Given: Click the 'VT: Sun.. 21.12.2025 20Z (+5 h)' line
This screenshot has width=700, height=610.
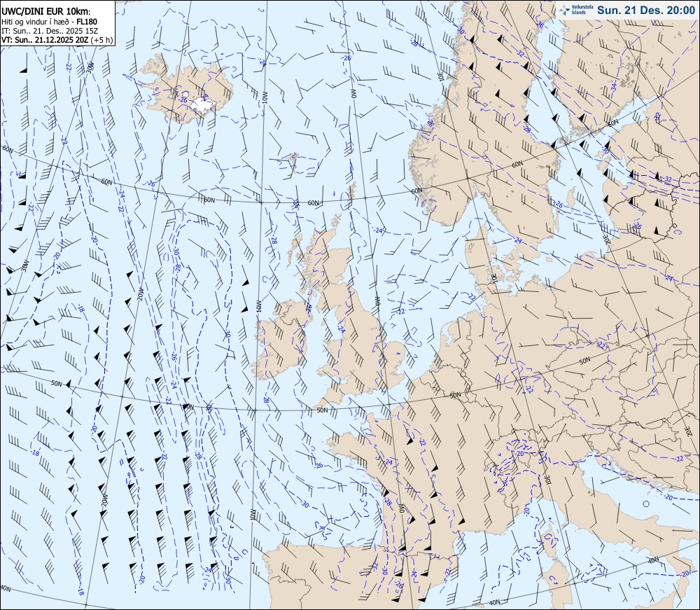Looking at the screenshot, I should coord(57,40).
